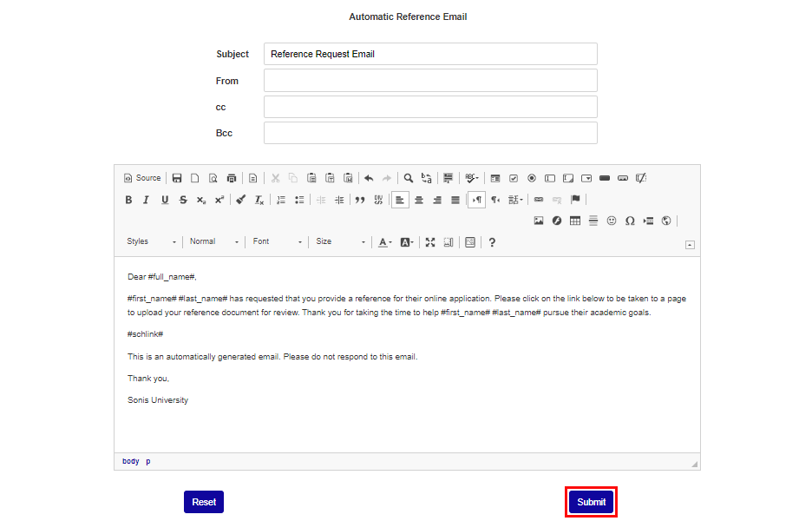Switch to Source code view

141,178
